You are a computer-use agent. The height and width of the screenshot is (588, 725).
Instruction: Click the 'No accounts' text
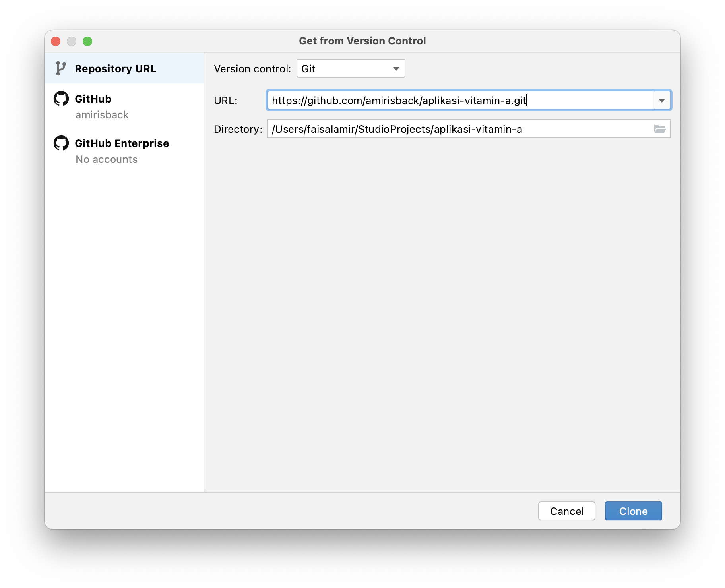point(107,159)
